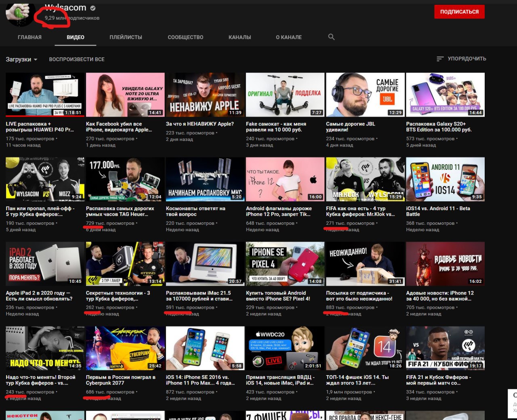Open the Wylsacom vs Mozz thumbnail

(x=45, y=179)
